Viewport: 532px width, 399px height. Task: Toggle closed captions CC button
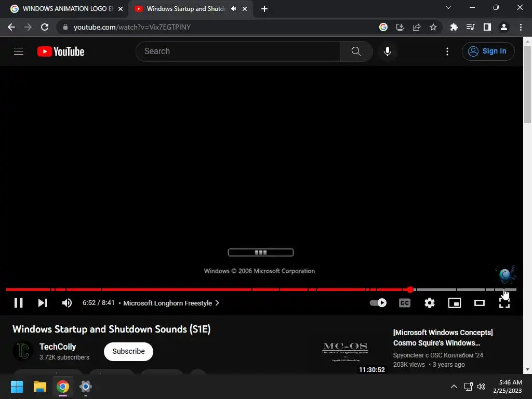404,303
